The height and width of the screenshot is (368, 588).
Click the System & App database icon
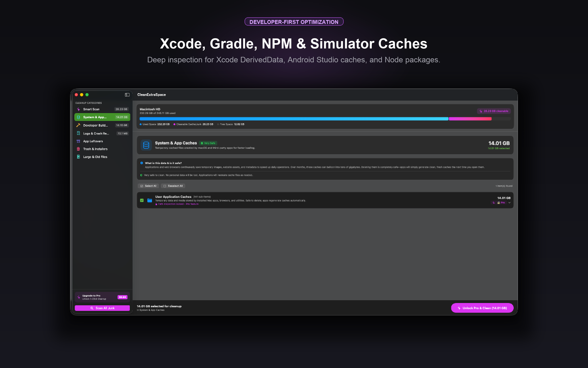point(78,117)
